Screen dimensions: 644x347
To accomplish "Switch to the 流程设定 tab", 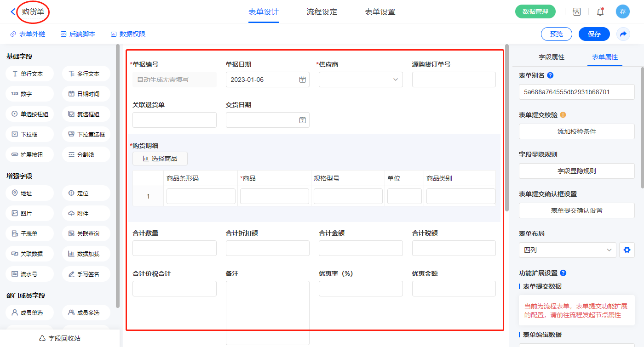I will pos(322,12).
